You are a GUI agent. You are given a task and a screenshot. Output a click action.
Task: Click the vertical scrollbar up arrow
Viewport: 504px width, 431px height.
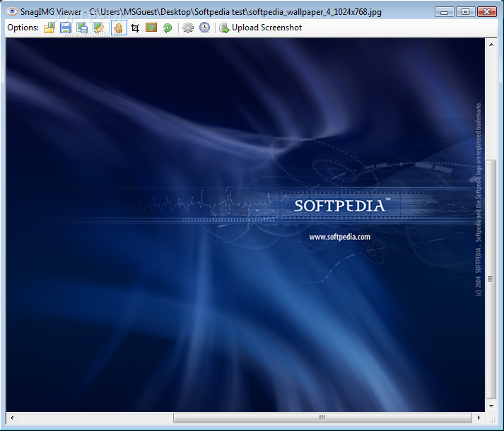(491, 45)
